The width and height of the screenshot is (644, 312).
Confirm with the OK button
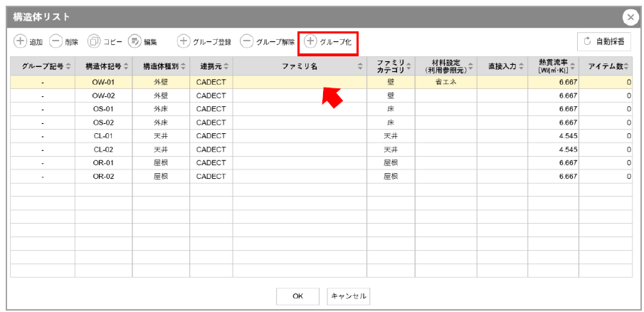coord(297,296)
